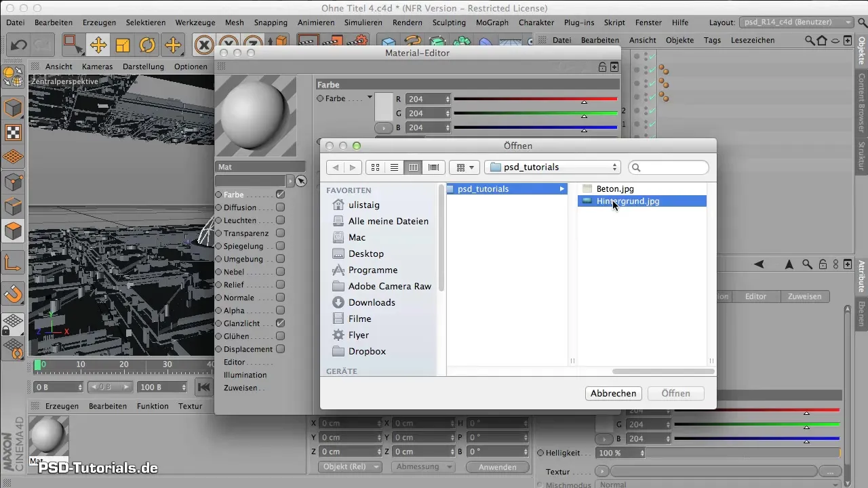The image size is (868, 488).
Task: Enable Alpha channel checkbox
Action: [x=280, y=310]
